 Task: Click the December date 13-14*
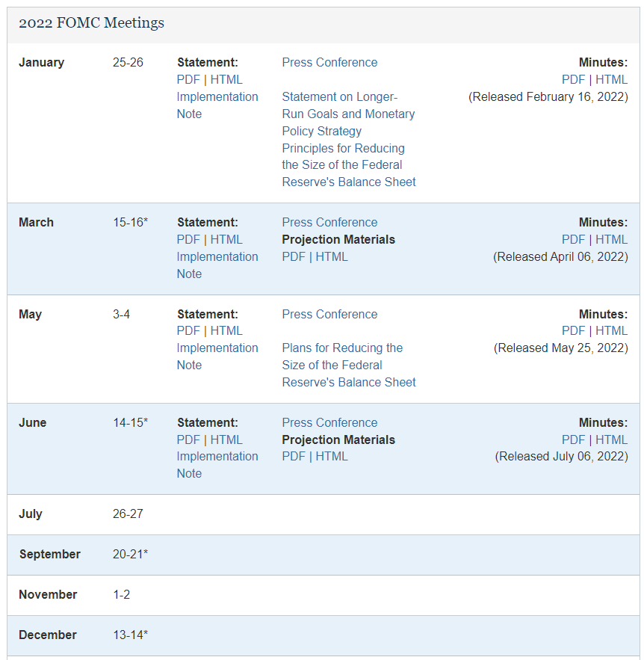(x=131, y=635)
